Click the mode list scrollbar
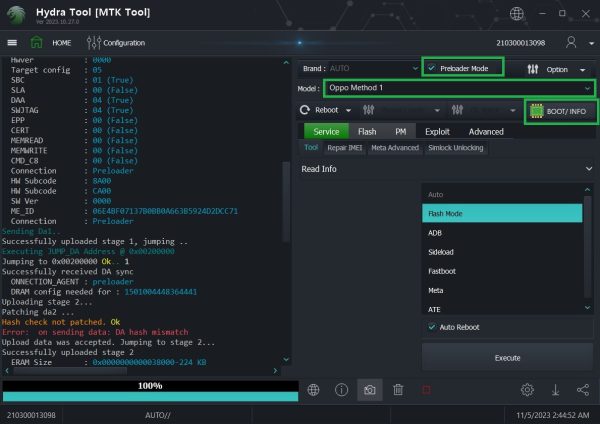The image size is (600, 424). 587,247
